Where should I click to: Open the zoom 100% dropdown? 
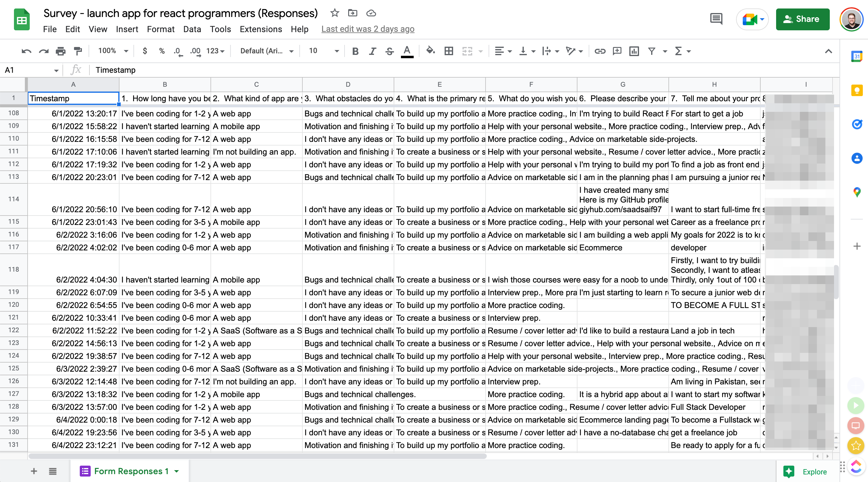(x=113, y=51)
